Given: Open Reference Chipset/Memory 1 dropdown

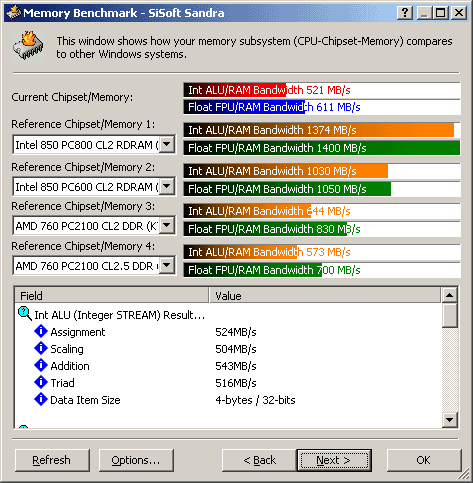Looking at the screenshot, I should [167, 144].
